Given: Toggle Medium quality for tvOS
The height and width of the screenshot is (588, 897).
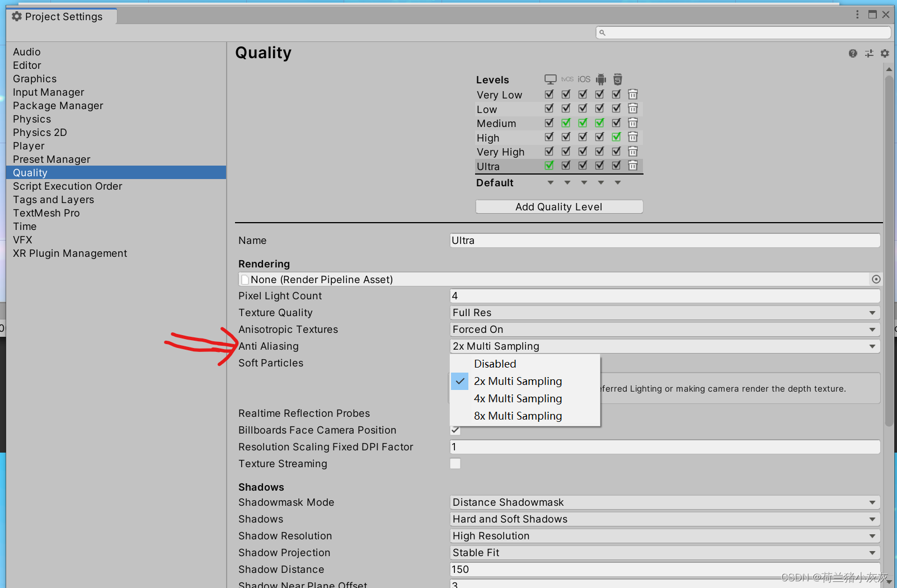Looking at the screenshot, I should [566, 123].
